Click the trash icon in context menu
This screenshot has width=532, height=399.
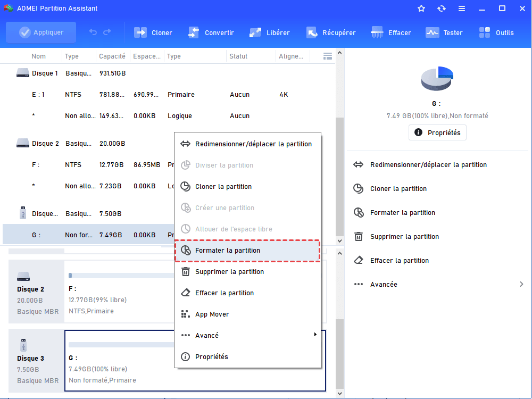point(185,272)
